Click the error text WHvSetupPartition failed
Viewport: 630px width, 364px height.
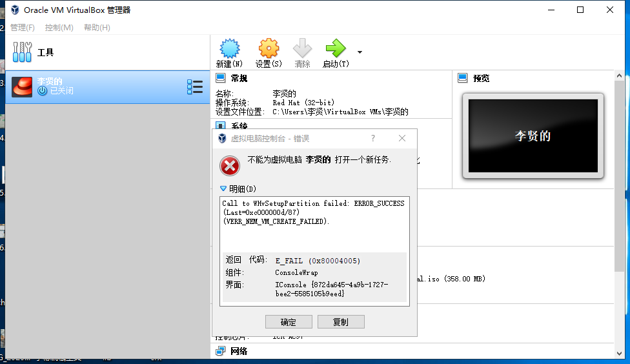pos(314,203)
